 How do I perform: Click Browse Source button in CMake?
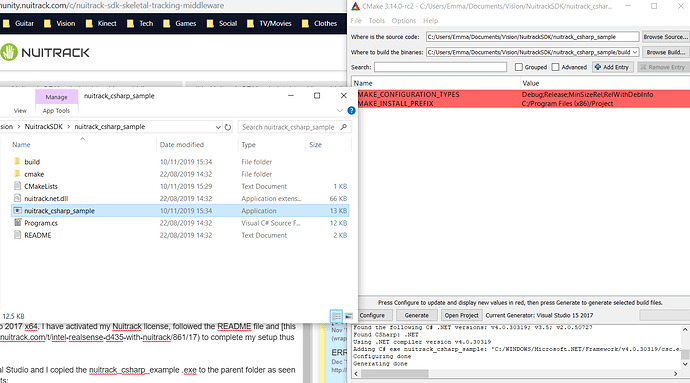pyautogui.click(x=665, y=37)
